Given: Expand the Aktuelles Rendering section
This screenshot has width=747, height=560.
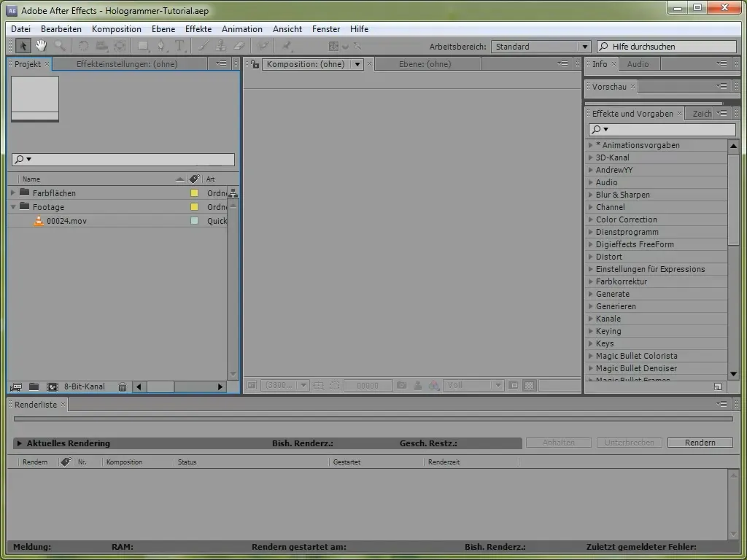Looking at the screenshot, I should click(x=20, y=443).
